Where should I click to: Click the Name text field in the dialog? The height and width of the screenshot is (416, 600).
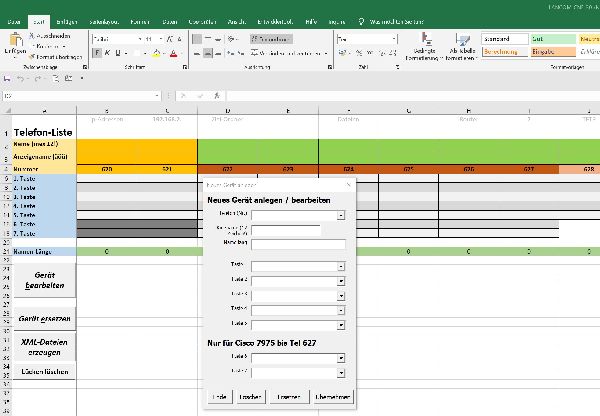299,243
